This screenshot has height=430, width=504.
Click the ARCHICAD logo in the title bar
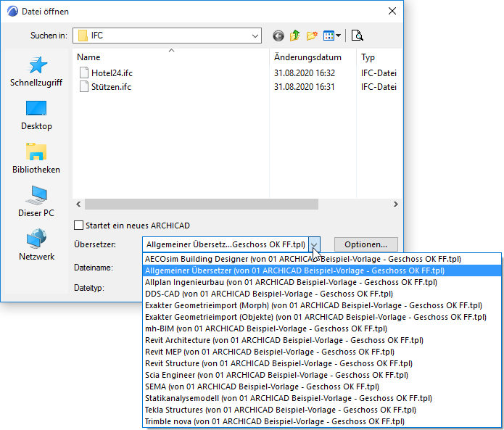[12, 12]
